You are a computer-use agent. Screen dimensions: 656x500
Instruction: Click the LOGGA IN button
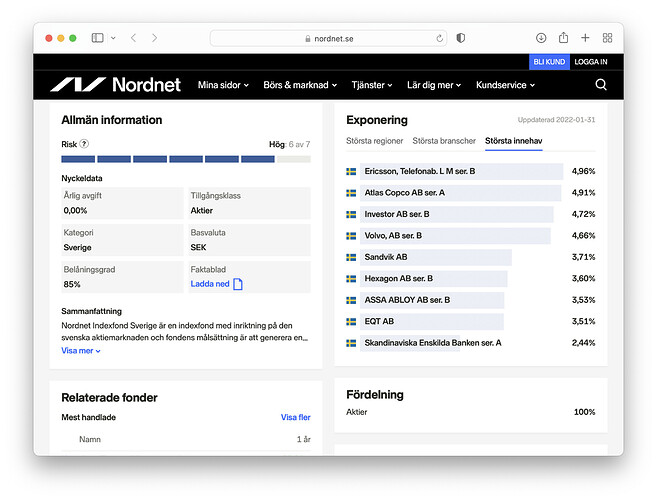591,62
